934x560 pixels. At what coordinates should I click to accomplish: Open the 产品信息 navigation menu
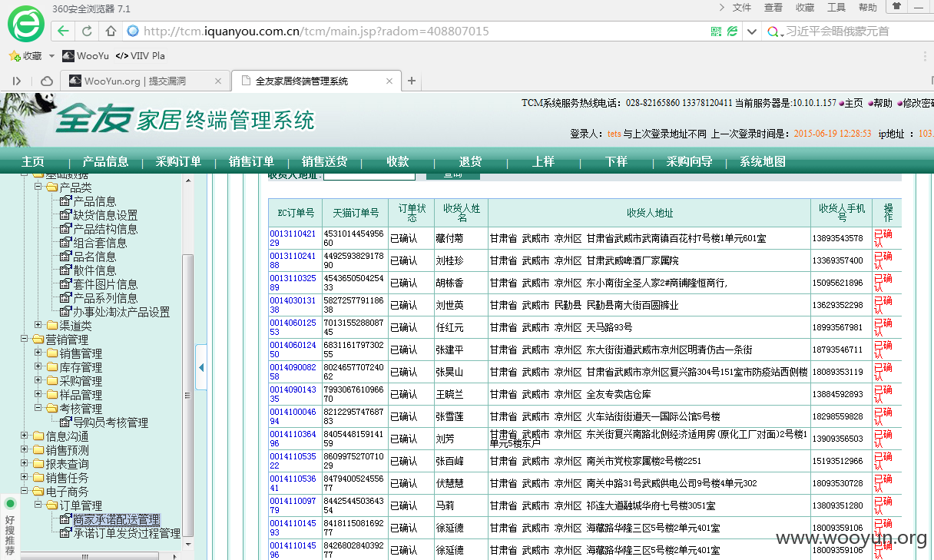coord(105,161)
